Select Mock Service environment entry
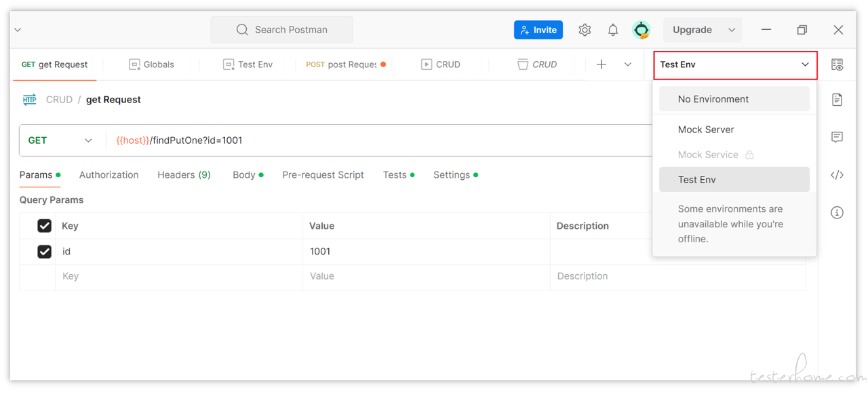Image resolution: width=868 pixels, height=395 pixels. [x=734, y=155]
